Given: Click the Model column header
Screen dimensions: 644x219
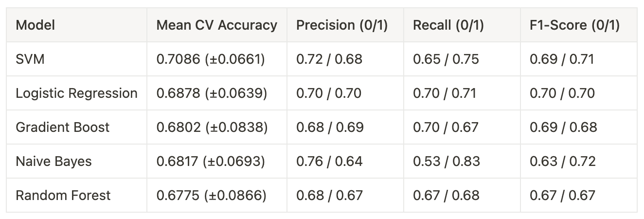Looking at the screenshot, I should coord(36,25).
